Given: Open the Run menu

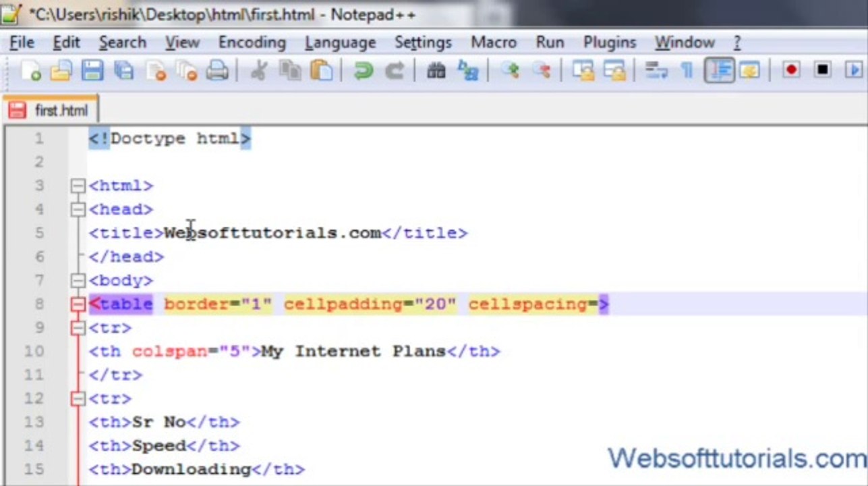Looking at the screenshot, I should coord(550,43).
